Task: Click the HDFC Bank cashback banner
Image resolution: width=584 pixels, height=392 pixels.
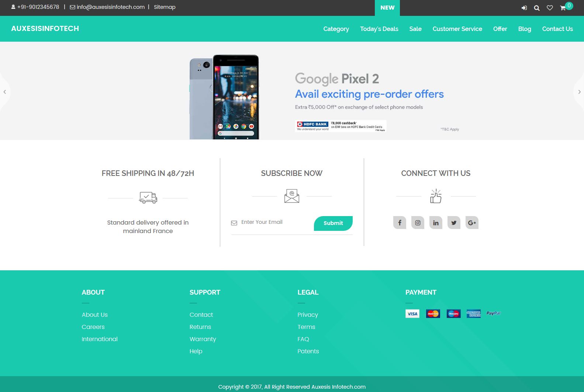Action: click(x=341, y=126)
